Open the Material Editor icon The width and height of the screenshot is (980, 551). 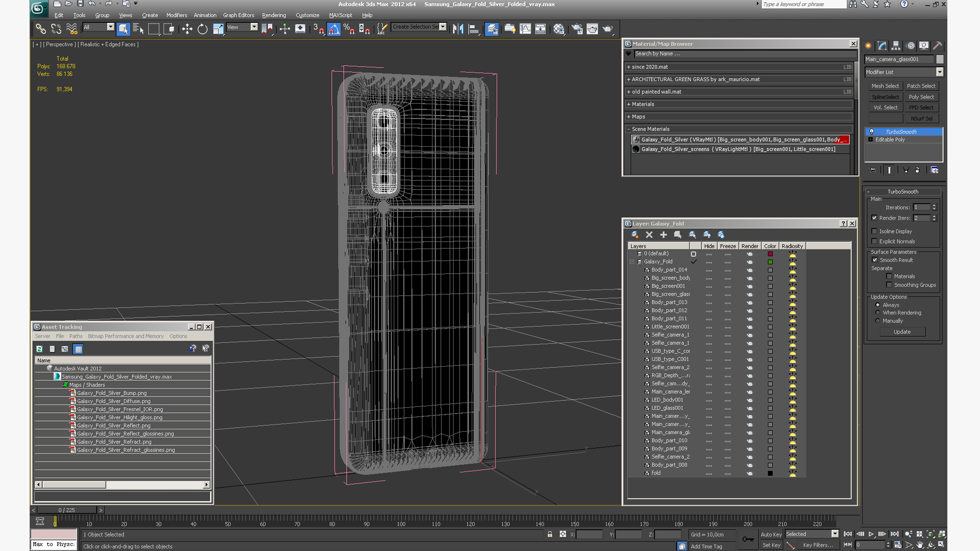tap(559, 29)
